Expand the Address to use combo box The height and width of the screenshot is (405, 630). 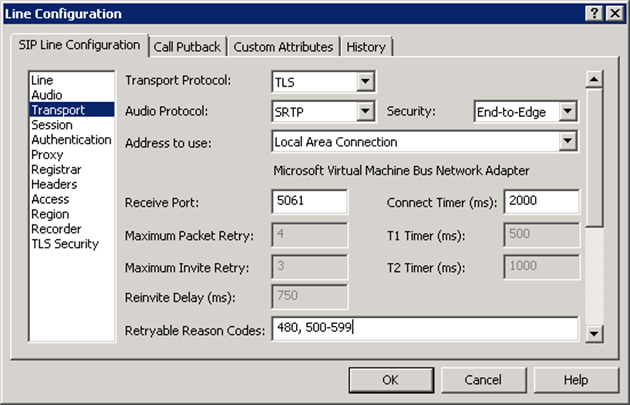(568, 142)
